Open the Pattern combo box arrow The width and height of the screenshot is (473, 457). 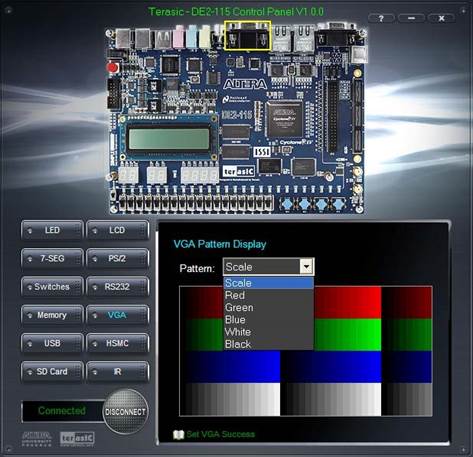(x=306, y=267)
